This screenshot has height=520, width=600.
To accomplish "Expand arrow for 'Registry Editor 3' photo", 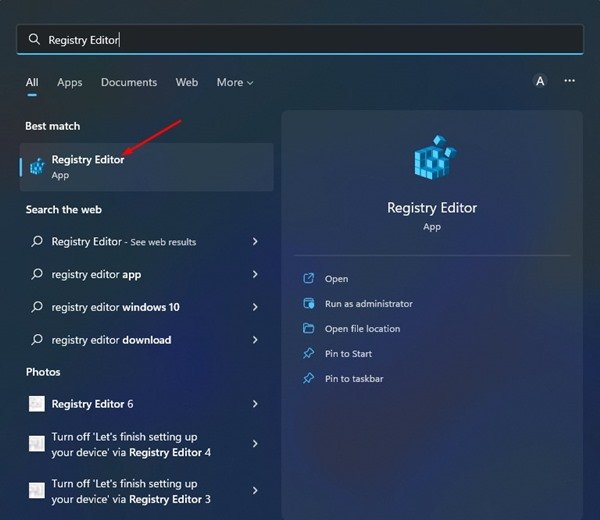I will (x=255, y=491).
